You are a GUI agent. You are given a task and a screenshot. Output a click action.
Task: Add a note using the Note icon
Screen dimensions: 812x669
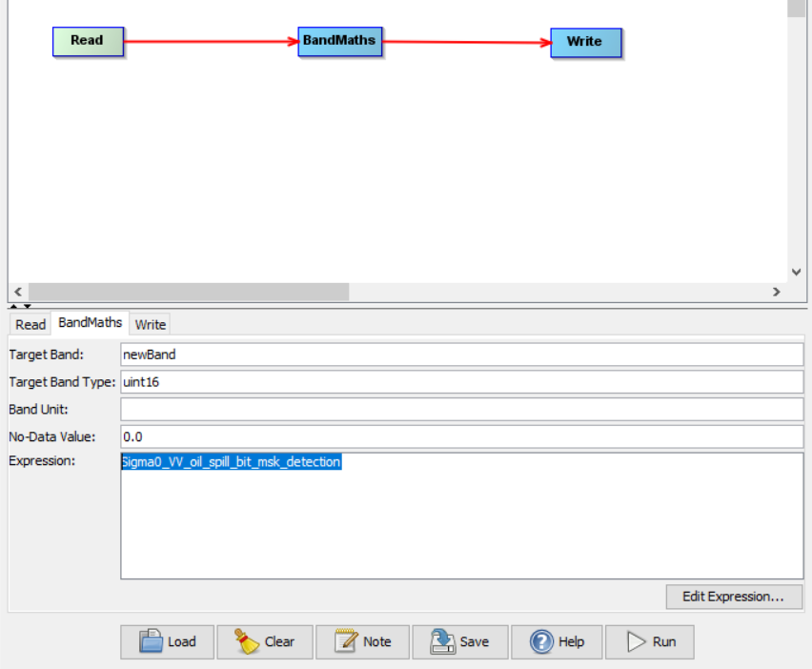pos(362,641)
